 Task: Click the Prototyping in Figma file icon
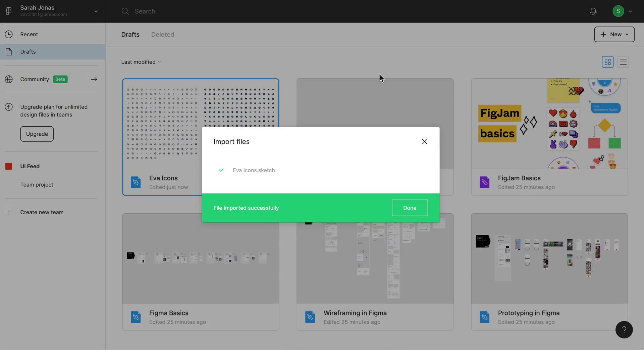484,317
